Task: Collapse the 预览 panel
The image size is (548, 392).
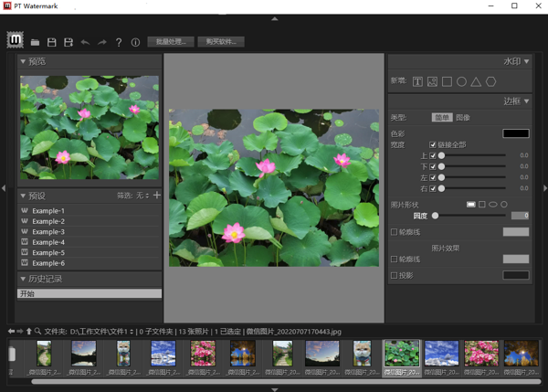Action: tap(23, 62)
